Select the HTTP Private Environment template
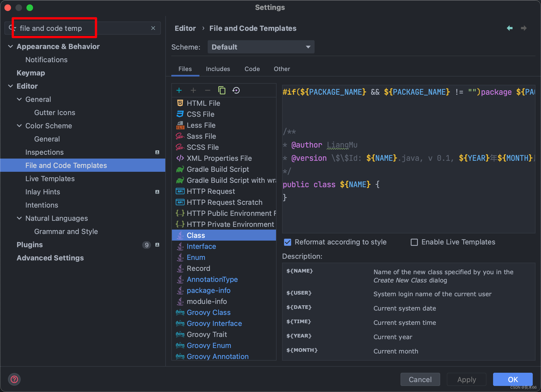Image resolution: width=541 pixels, height=392 pixels. 224,224
